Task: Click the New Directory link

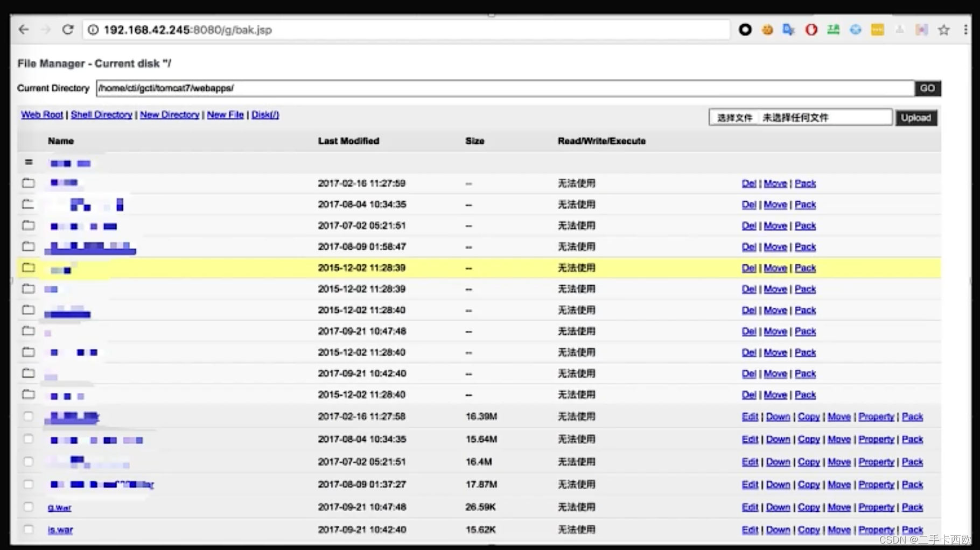Action: coord(170,115)
